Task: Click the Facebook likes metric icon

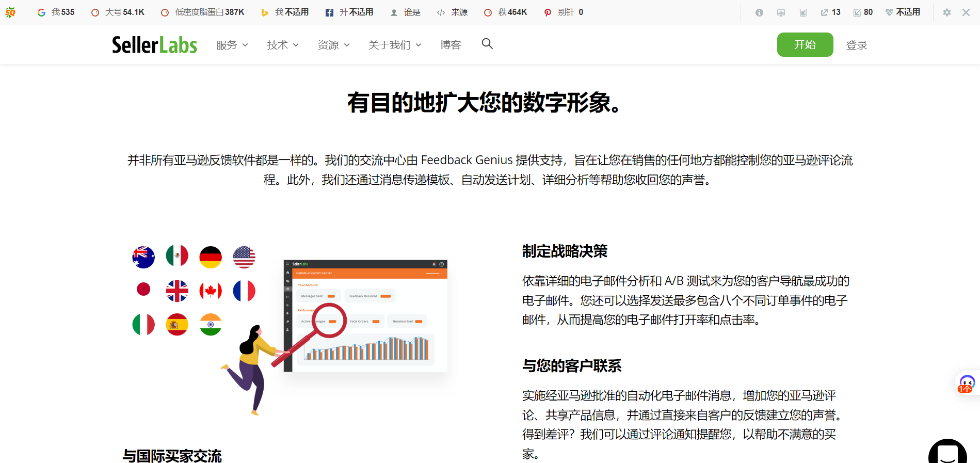Action: click(329, 12)
